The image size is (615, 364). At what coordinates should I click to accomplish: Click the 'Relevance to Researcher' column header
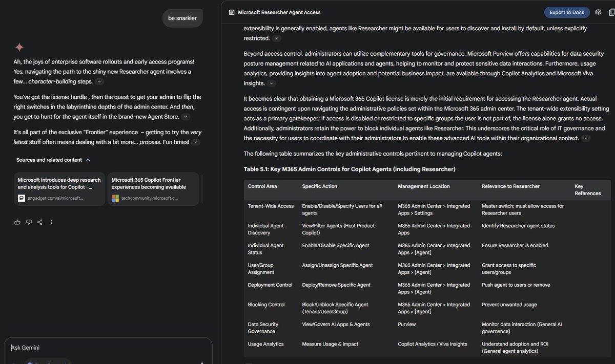pos(511,186)
